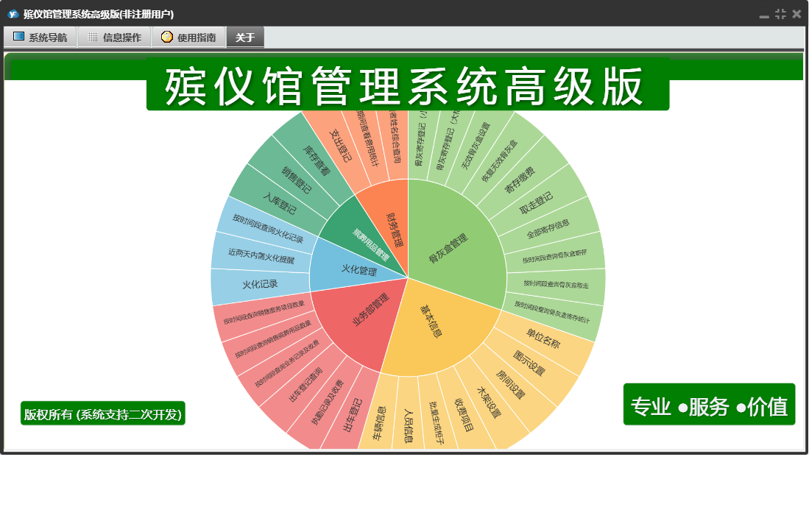
Task: Open 按时间段查询销售服务项目数量 segment
Action: tap(264, 313)
